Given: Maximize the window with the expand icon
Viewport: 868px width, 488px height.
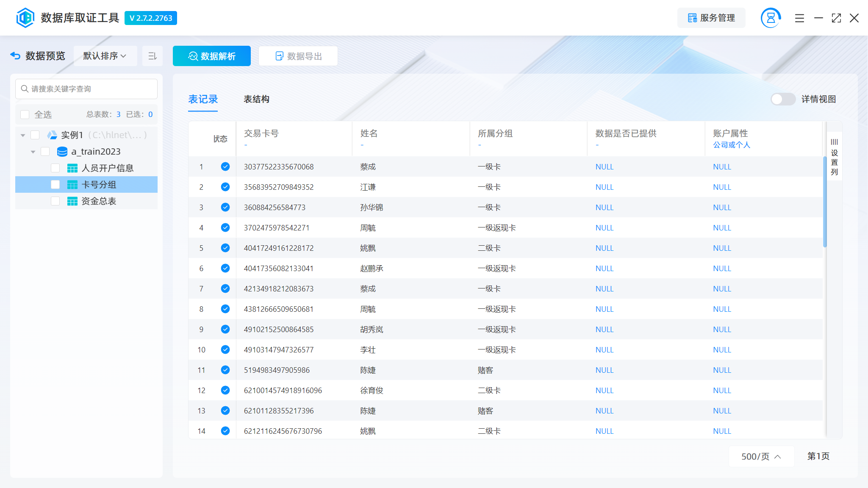Looking at the screenshot, I should 836,18.
